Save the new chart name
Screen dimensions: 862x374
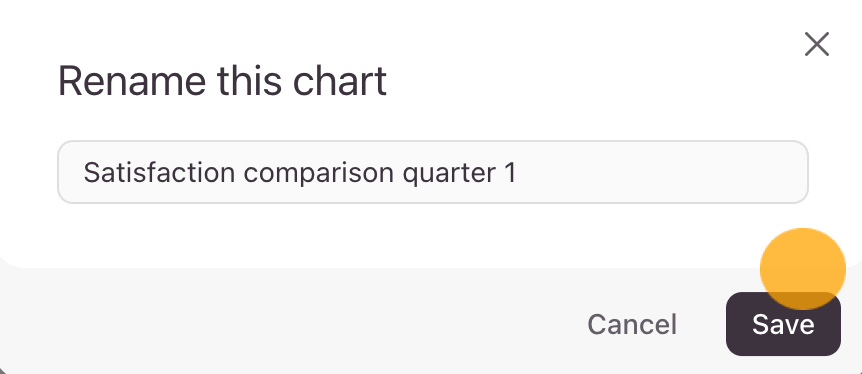point(783,324)
